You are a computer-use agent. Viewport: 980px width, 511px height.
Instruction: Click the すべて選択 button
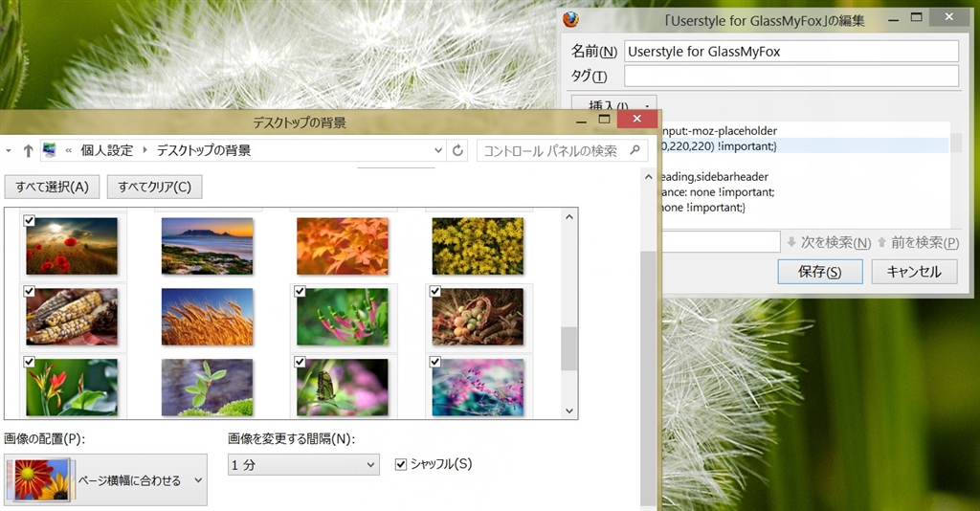52,187
